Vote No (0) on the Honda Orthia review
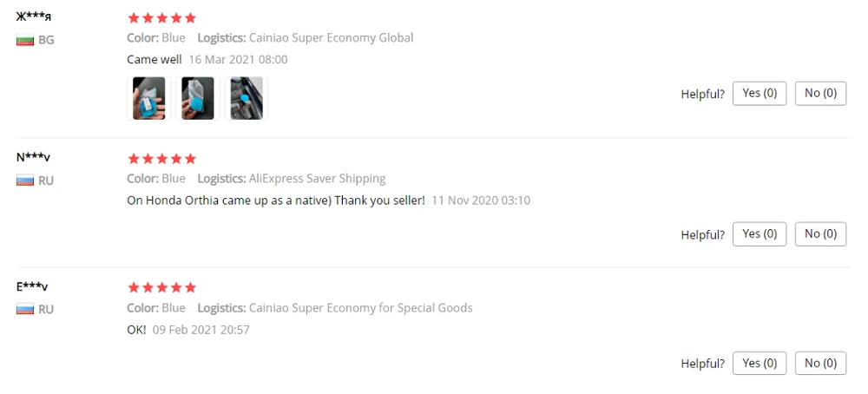The height and width of the screenshot is (394, 868). click(820, 234)
